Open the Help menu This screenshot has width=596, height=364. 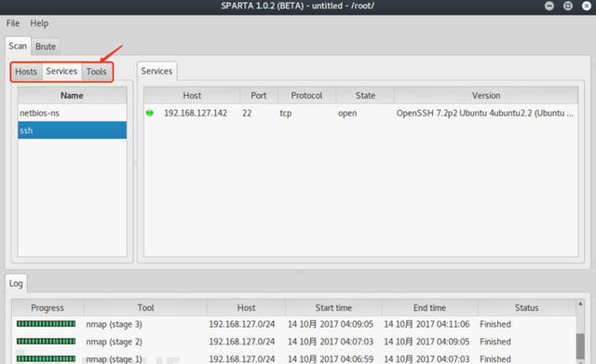[x=39, y=23]
